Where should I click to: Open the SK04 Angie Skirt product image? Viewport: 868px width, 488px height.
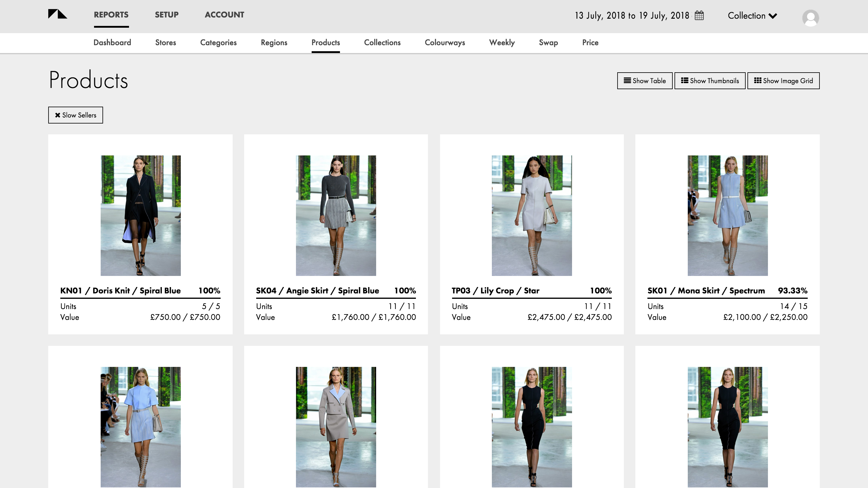click(x=336, y=216)
